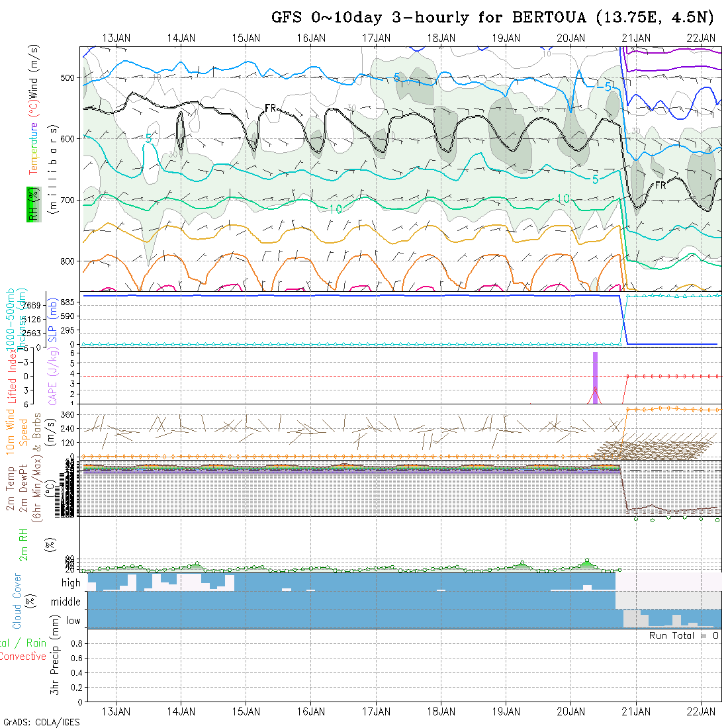728x728 pixels.
Task: Click the FR freezing-level label near 15JAN
Action: 270,108
